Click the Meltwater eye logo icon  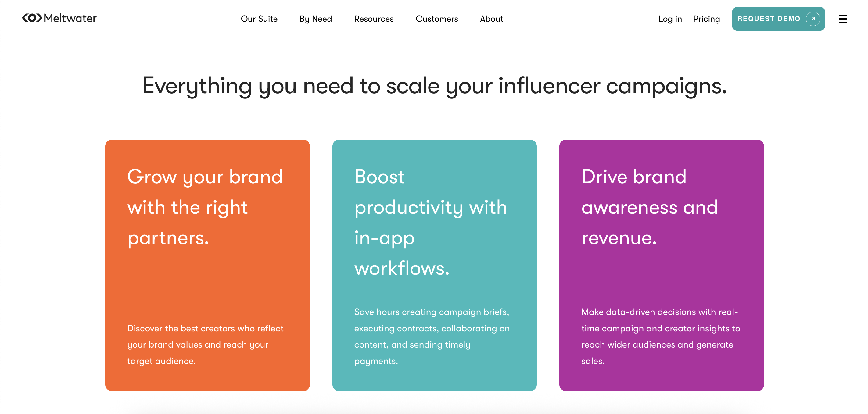tap(32, 18)
